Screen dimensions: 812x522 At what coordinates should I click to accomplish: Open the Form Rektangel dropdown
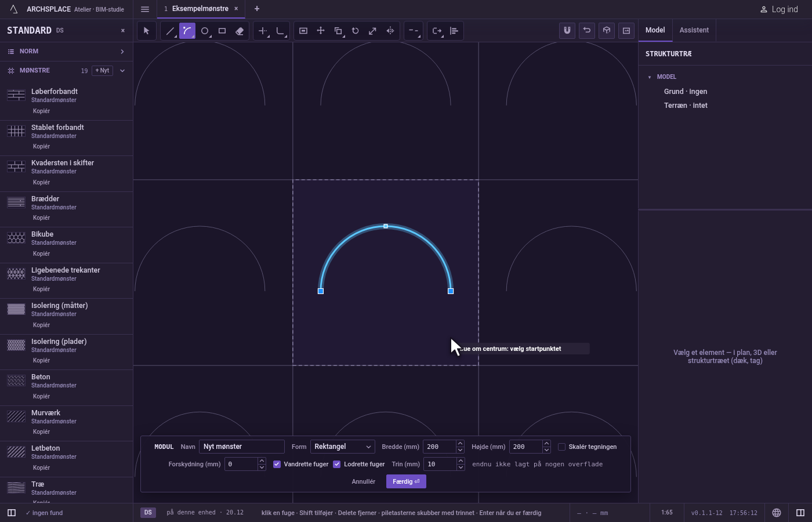coord(343,447)
